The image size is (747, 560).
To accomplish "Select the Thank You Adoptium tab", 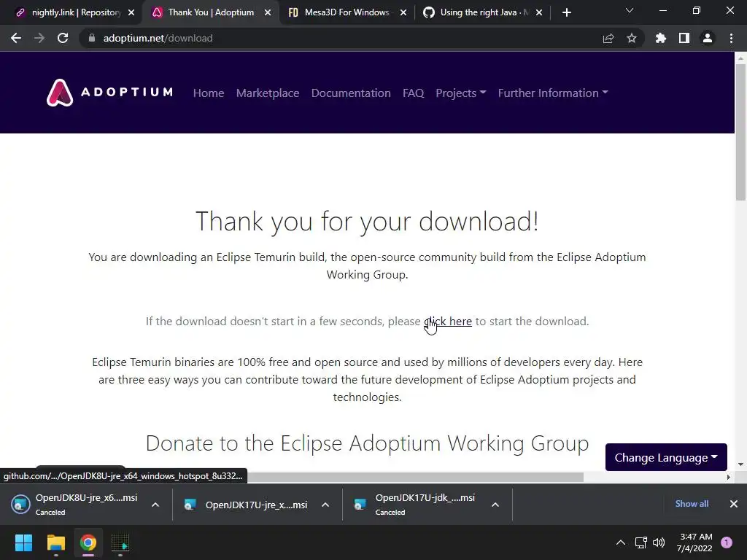I will click(x=209, y=12).
